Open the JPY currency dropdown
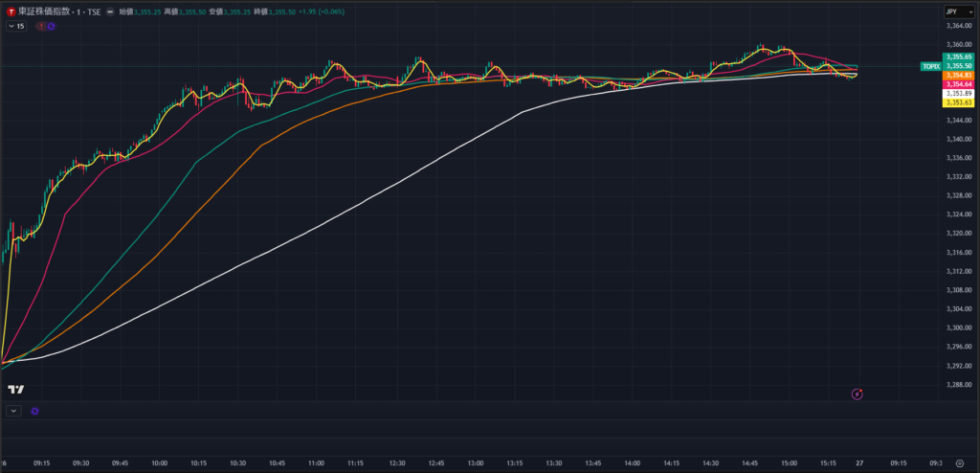This screenshot has height=473, width=980. 952,11
